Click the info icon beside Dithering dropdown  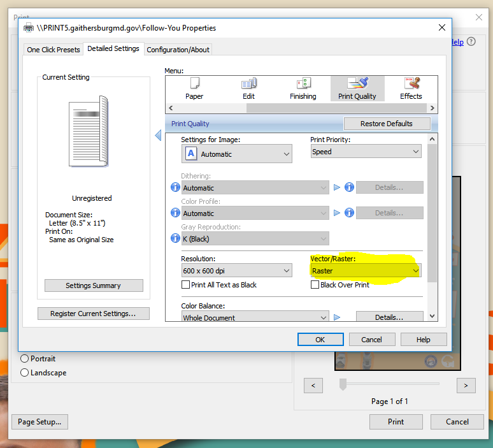[x=175, y=188]
